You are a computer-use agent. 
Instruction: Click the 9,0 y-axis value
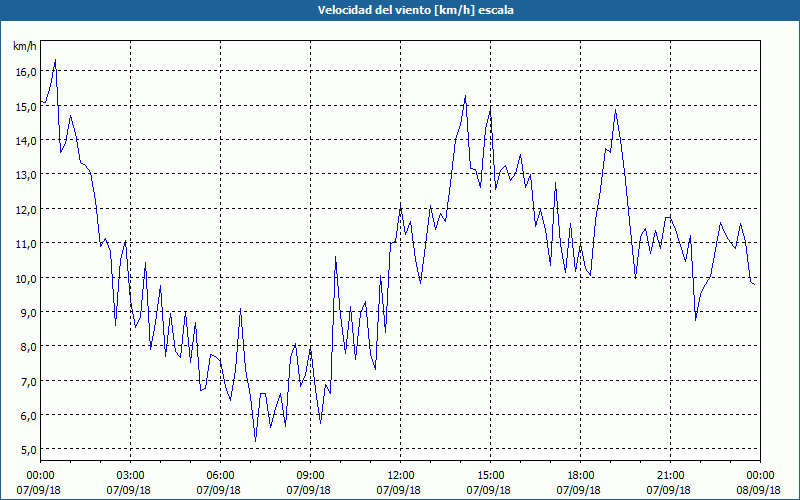29,313
